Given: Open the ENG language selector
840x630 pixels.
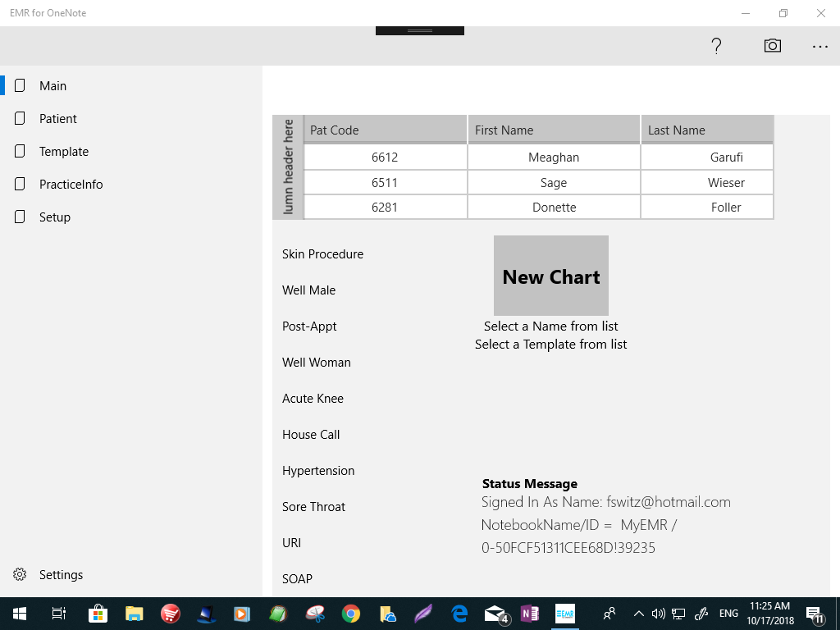Looking at the screenshot, I should pyautogui.click(x=728, y=613).
